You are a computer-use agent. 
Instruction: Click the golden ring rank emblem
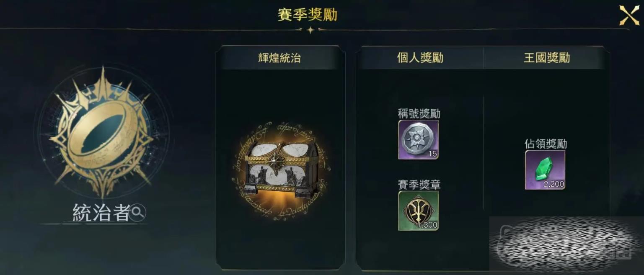click(102, 132)
